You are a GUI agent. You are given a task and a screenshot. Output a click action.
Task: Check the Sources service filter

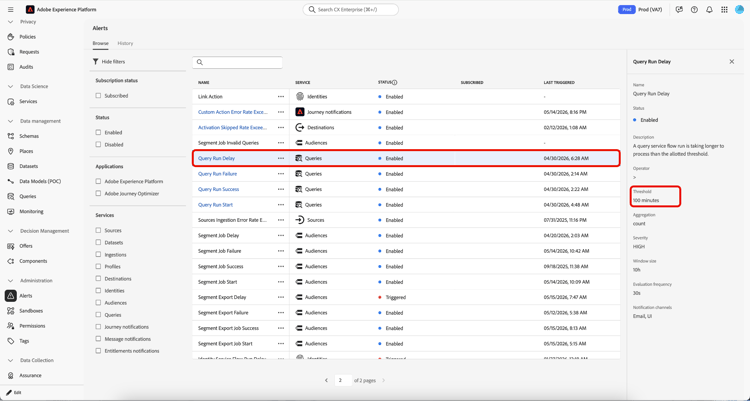pos(98,231)
